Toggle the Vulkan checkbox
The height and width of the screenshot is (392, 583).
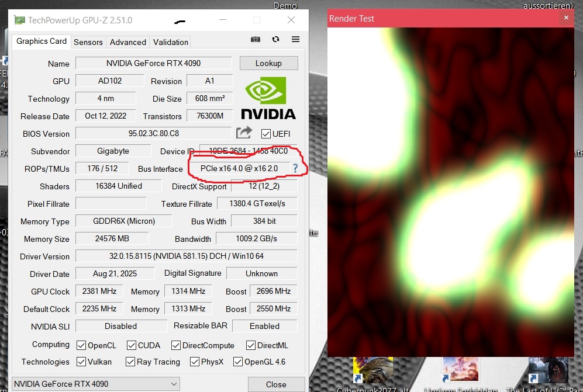pyautogui.click(x=81, y=362)
